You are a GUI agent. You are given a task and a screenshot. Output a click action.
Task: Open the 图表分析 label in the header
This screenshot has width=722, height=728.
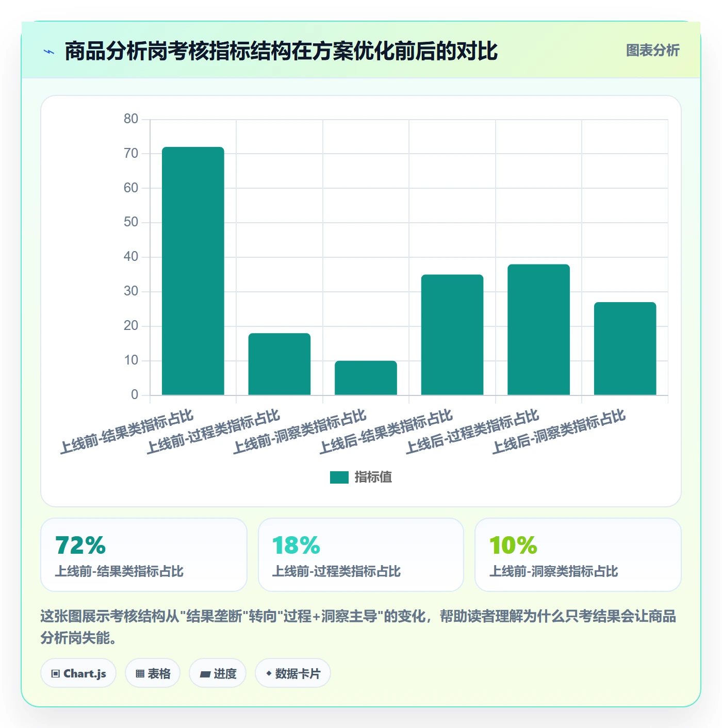652,51
